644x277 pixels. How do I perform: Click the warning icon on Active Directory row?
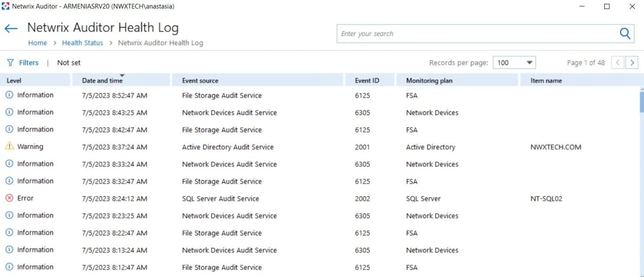[x=9, y=146]
